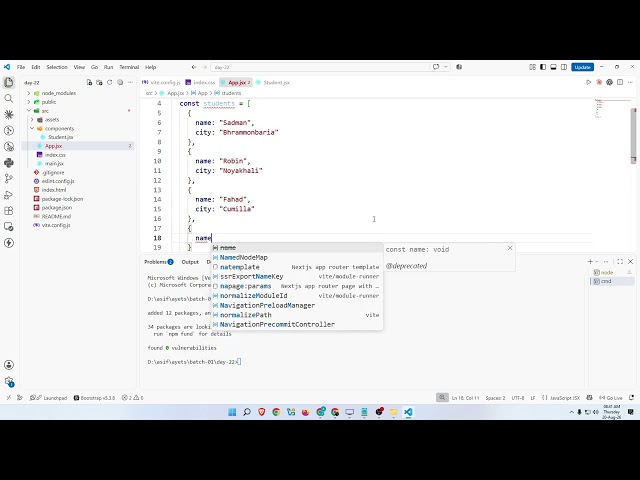The height and width of the screenshot is (480, 640).
Task: Open the File Explorer folder on taskbar
Action: coord(393,412)
